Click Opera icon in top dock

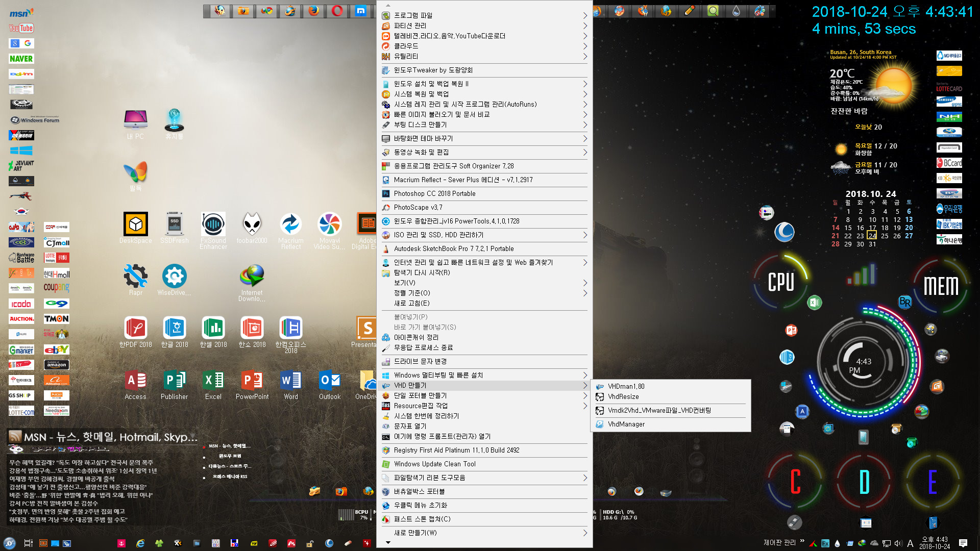point(337,11)
